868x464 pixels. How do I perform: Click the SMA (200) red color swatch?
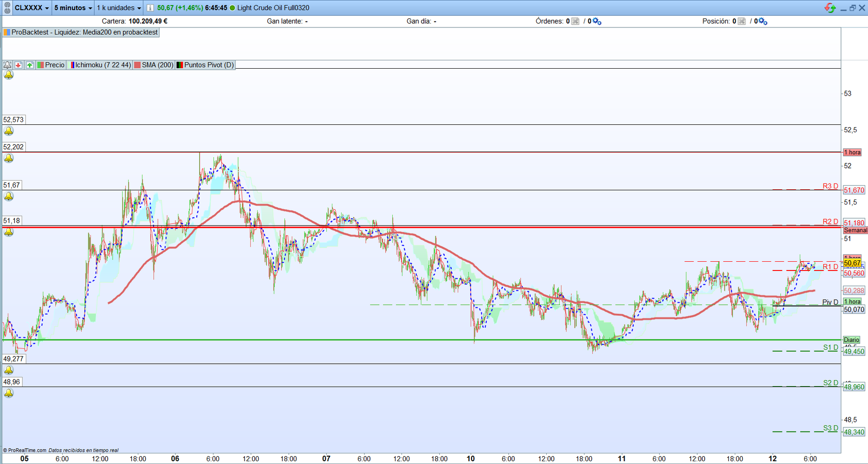pos(137,65)
